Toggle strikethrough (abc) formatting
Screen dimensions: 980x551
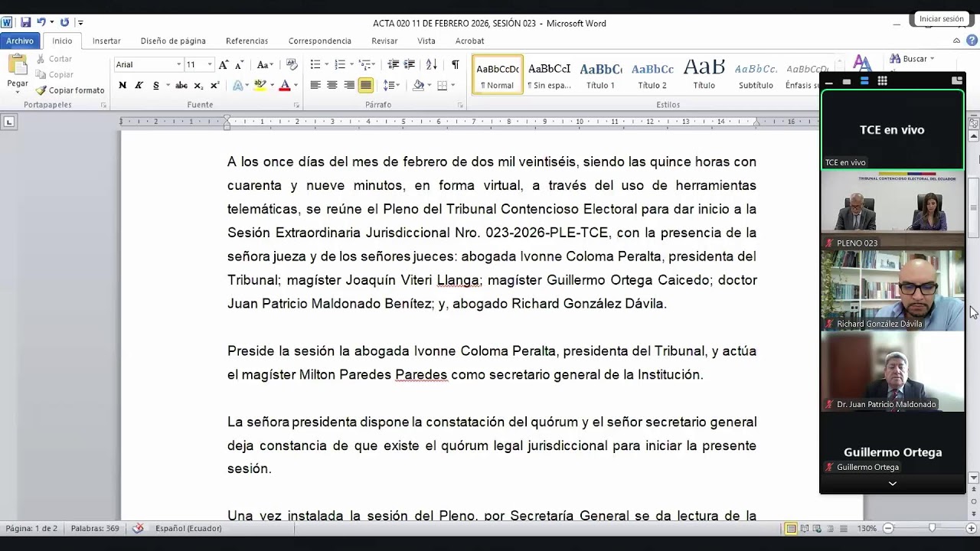pyautogui.click(x=181, y=86)
